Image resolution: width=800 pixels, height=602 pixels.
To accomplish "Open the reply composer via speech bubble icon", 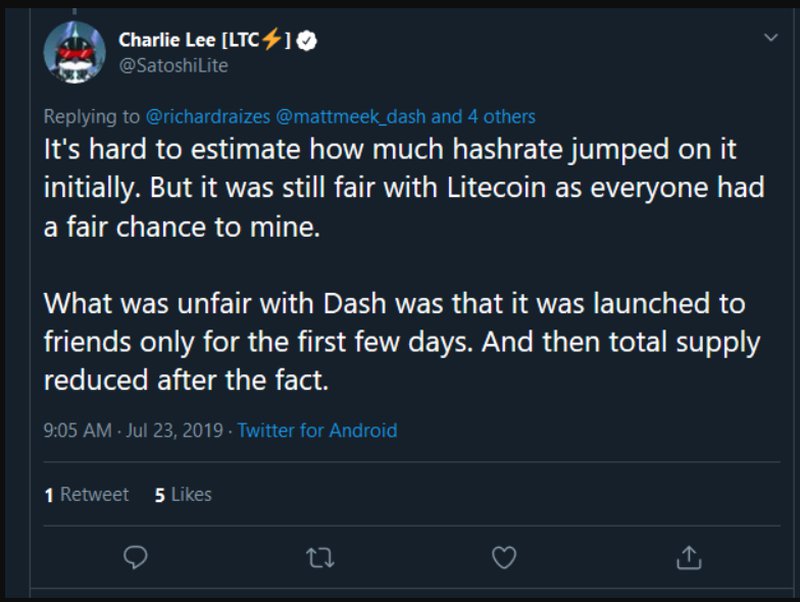I will click(x=137, y=558).
